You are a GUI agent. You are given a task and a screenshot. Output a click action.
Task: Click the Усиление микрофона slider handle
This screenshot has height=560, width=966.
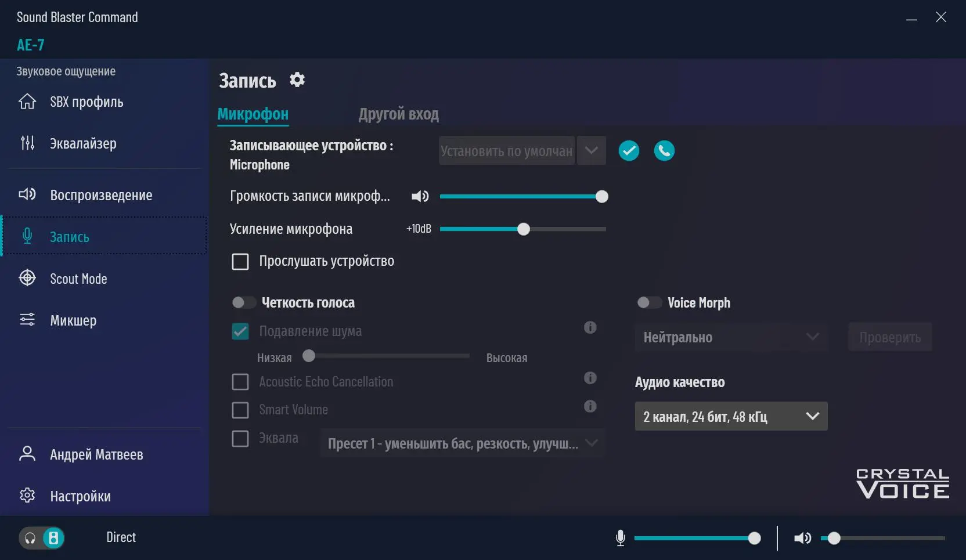point(524,229)
